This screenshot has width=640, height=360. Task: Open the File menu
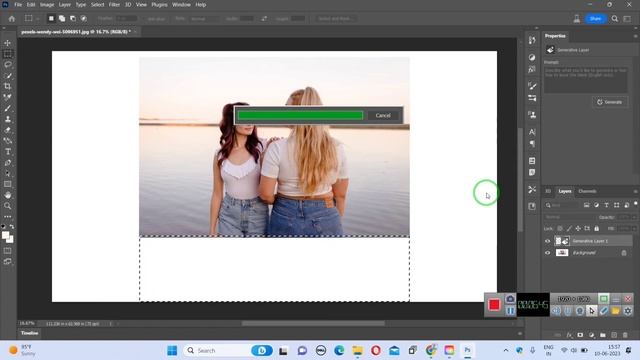(18, 5)
